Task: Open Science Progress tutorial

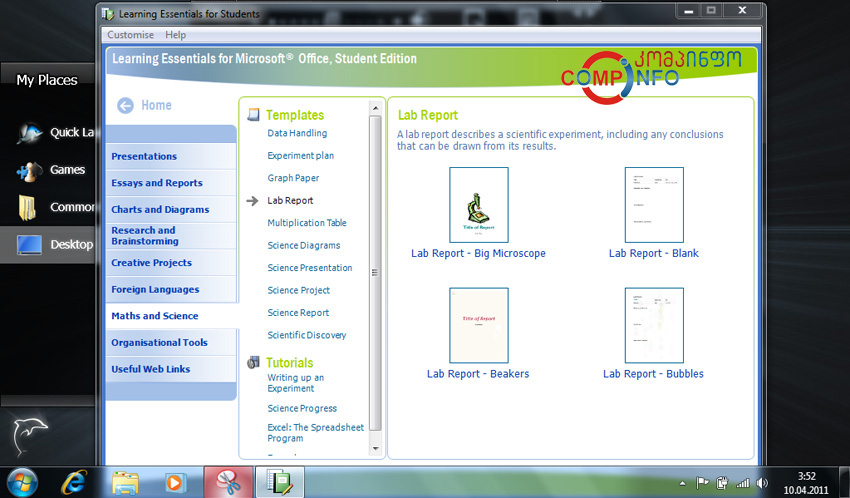Action: 302,408
